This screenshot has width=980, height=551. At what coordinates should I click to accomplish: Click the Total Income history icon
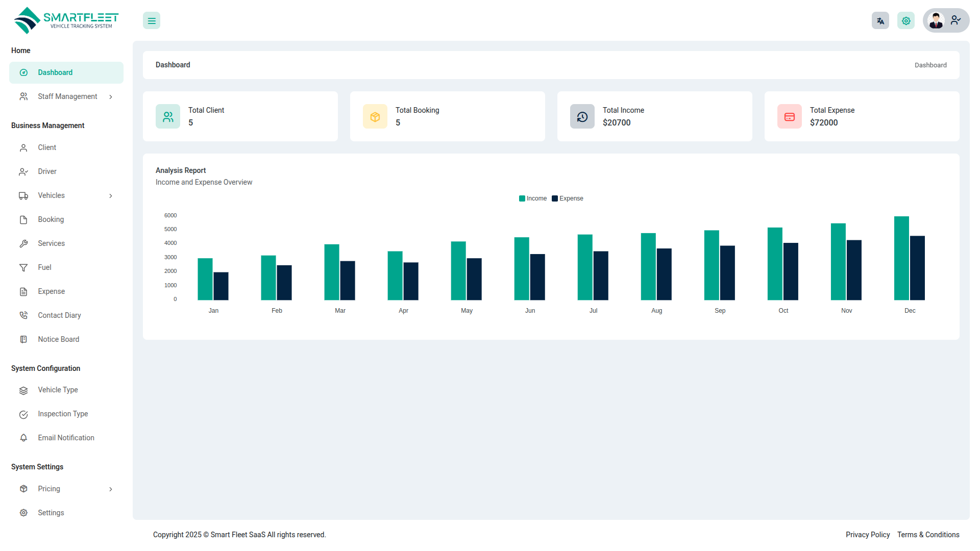click(x=582, y=117)
